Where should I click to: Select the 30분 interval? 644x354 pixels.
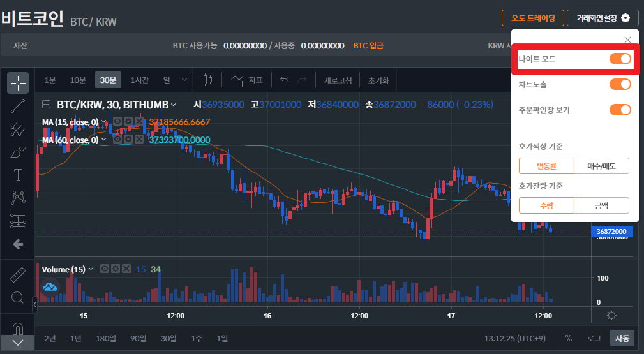[x=108, y=80]
